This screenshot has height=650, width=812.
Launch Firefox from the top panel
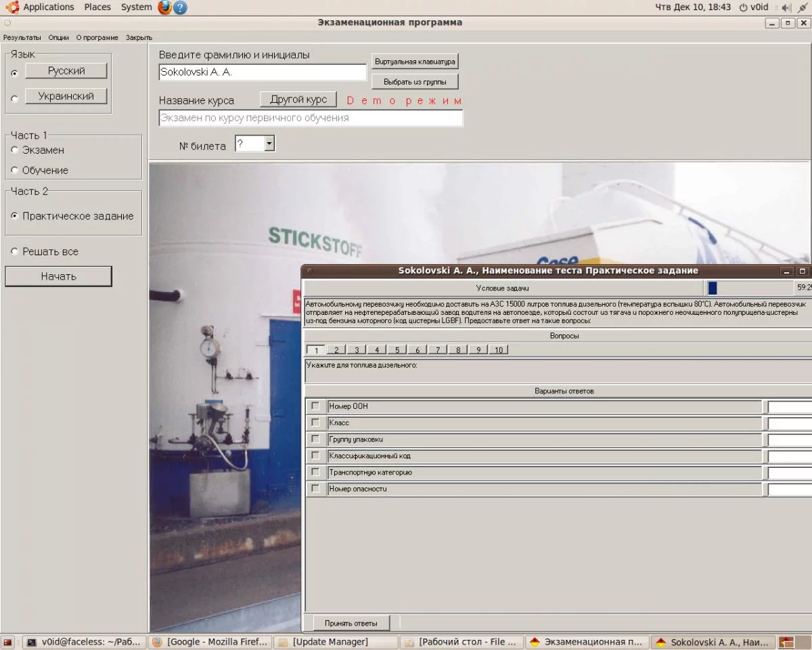[x=164, y=7]
